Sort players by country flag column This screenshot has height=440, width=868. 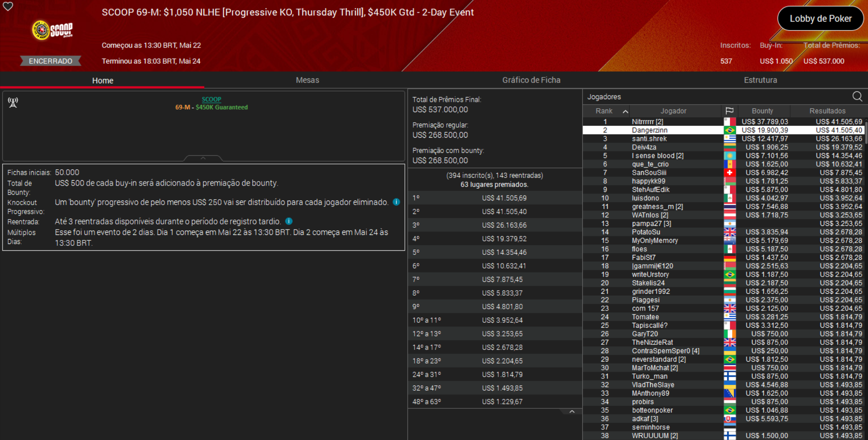tap(729, 111)
